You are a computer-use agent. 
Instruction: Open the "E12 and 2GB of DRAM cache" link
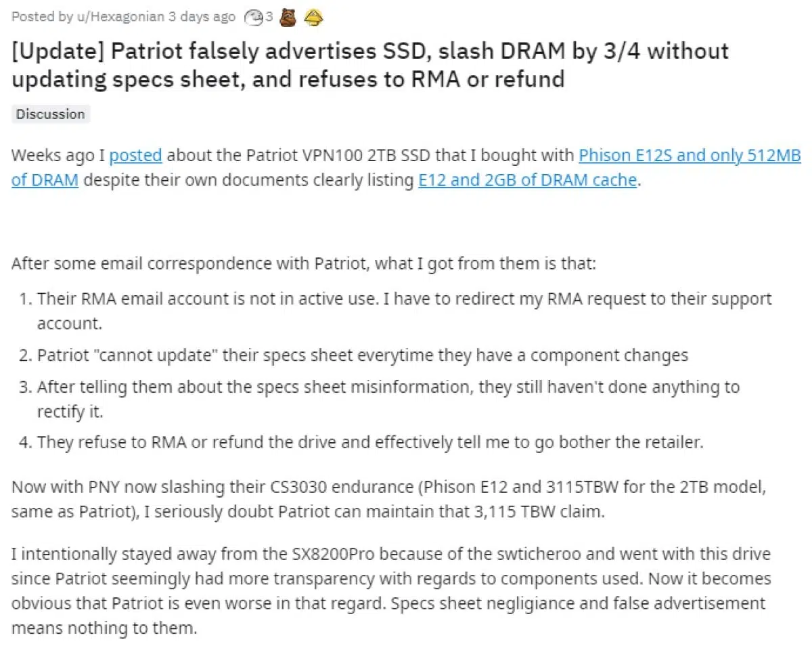pyautogui.click(x=527, y=180)
